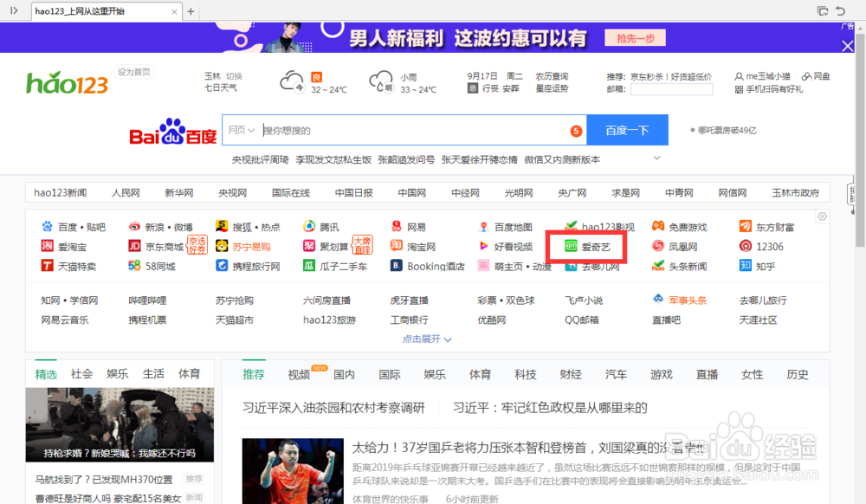Expand the hot search topics chevron
The width and height of the screenshot is (866, 504).
[x=656, y=158]
